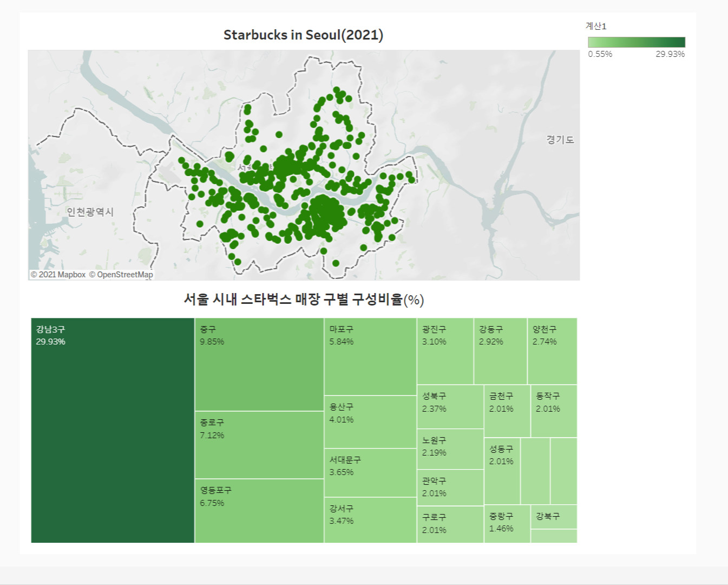Click the 종로구 7.12% treemap cell
This screenshot has width=728, height=585.
(259, 445)
